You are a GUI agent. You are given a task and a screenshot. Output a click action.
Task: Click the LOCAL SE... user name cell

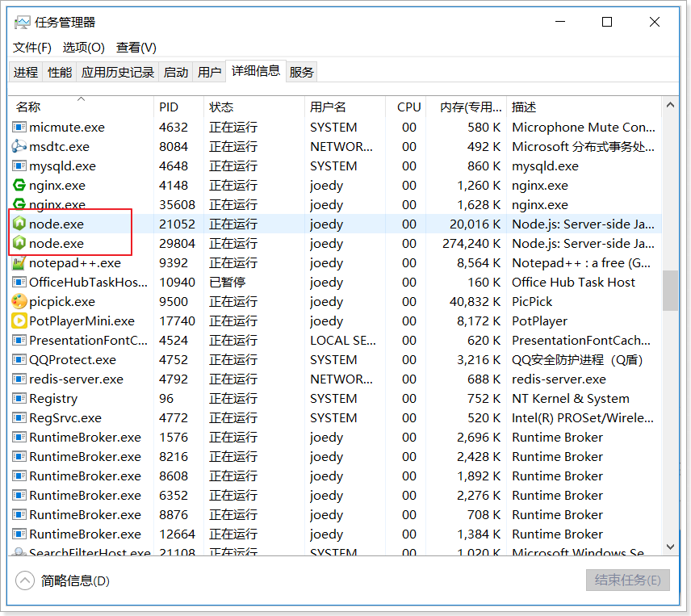(x=343, y=341)
